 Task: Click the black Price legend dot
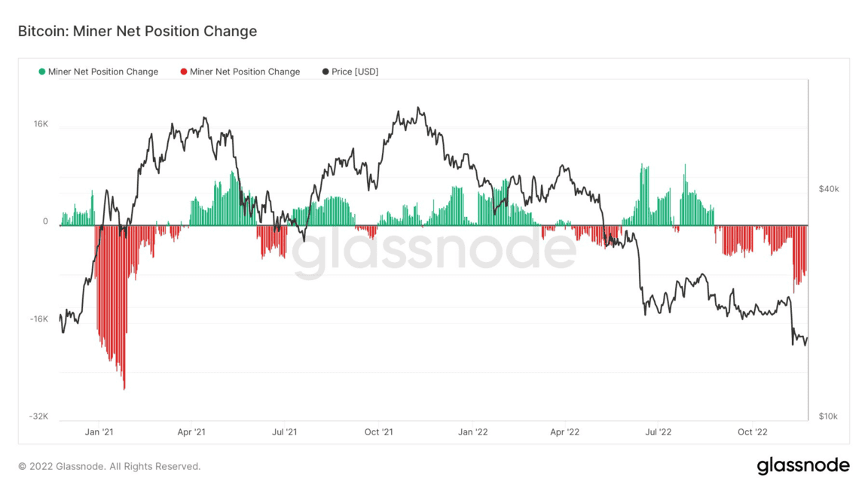pyautogui.click(x=325, y=72)
